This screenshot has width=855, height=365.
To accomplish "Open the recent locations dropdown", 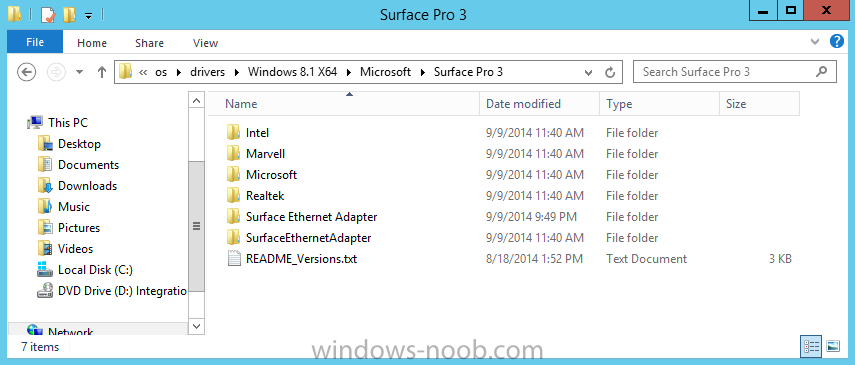I will click(x=80, y=72).
